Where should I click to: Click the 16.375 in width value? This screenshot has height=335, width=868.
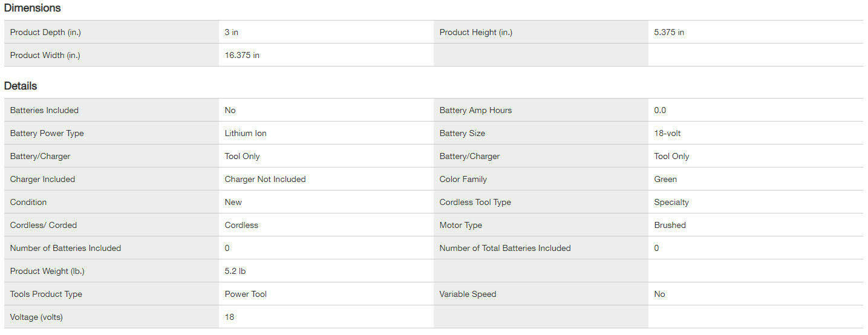(242, 55)
